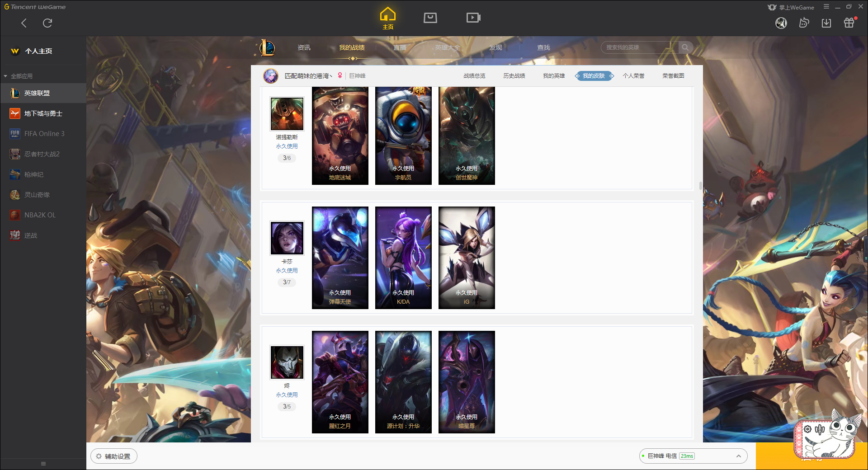
Task: Click the 3/5 skin count for 烬
Action: (x=287, y=407)
